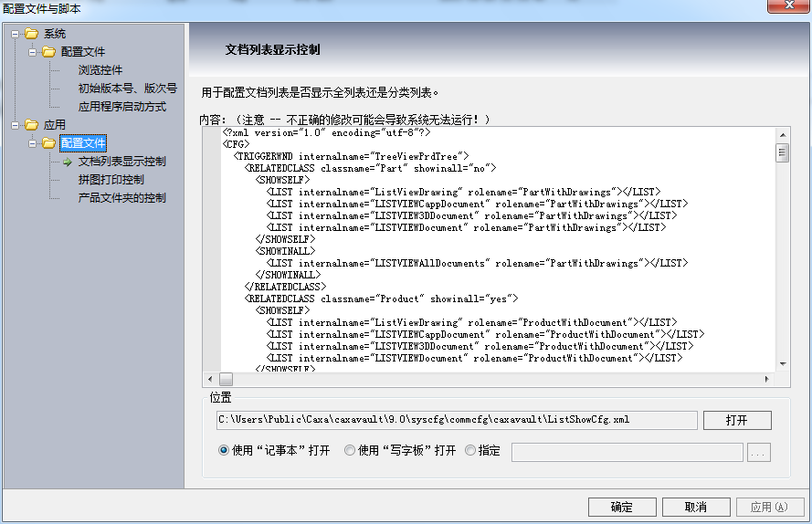Click the 确定 button
812x524 pixels.
point(622,507)
